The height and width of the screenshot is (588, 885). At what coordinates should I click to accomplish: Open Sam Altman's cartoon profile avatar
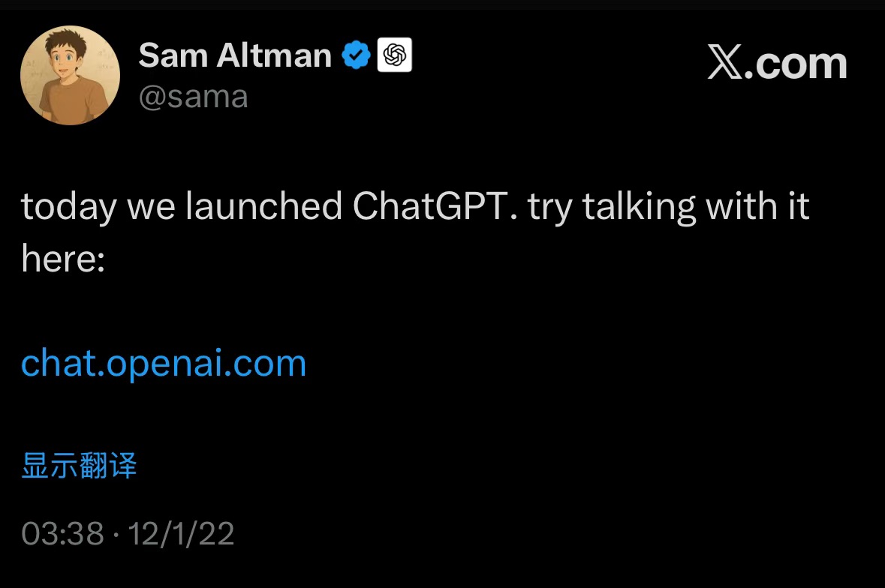[70, 76]
